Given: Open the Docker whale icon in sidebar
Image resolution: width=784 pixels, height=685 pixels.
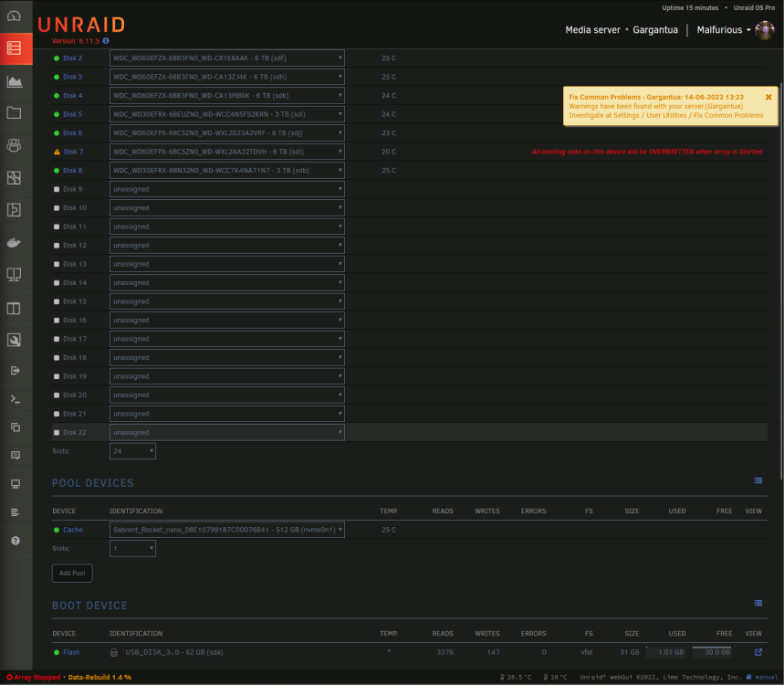Looking at the screenshot, I should coord(14,243).
